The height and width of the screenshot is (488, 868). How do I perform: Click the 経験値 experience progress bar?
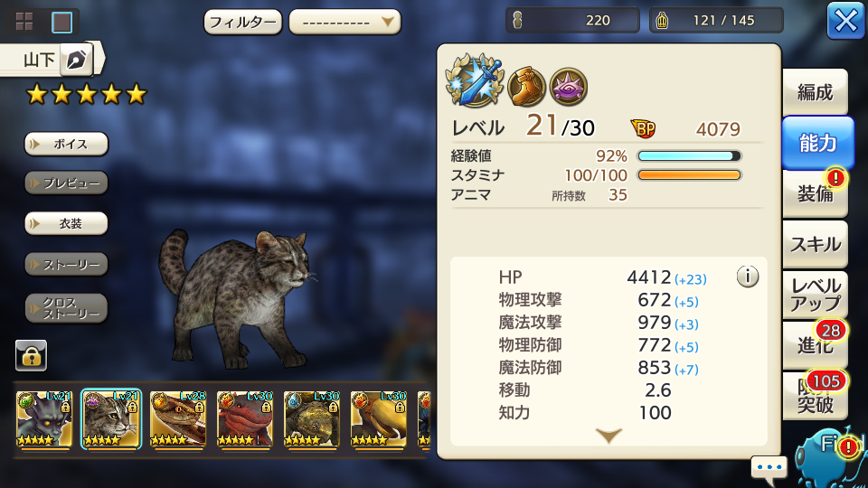pyautogui.click(x=689, y=156)
